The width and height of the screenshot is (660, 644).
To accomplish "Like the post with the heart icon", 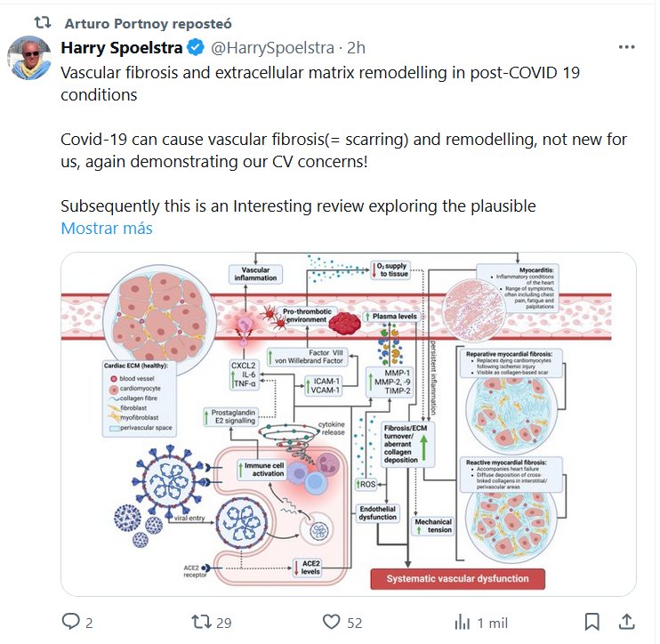I will (332, 620).
